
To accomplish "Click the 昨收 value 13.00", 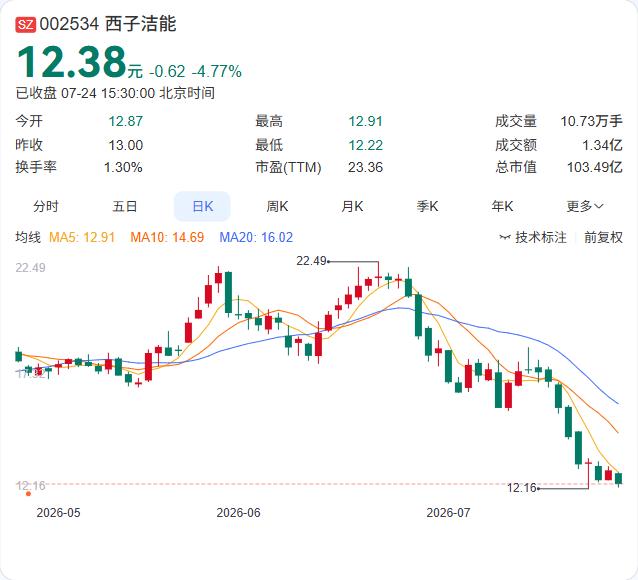I will [126, 145].
